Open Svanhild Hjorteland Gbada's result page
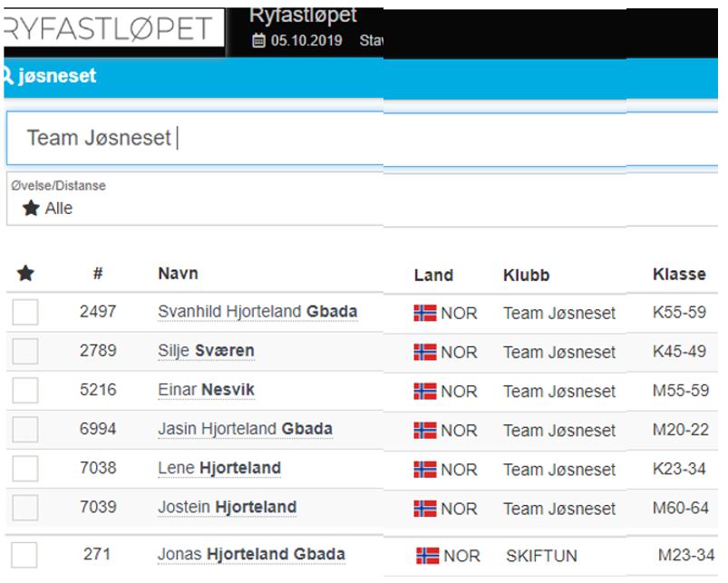The height and width of the screenshot is (583, 728). [x=257, y=311]
